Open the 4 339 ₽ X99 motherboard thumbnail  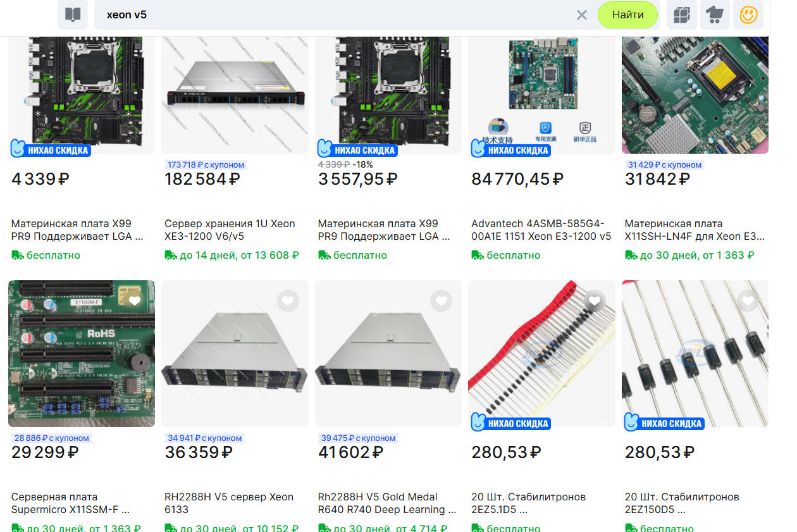(x=82, y=95)
